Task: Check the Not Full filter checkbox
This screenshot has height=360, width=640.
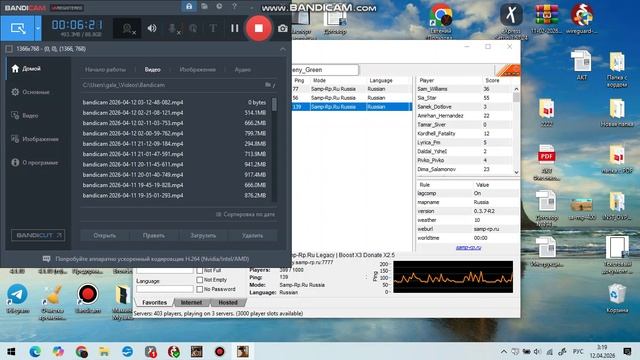Action: tap(200, 270)
